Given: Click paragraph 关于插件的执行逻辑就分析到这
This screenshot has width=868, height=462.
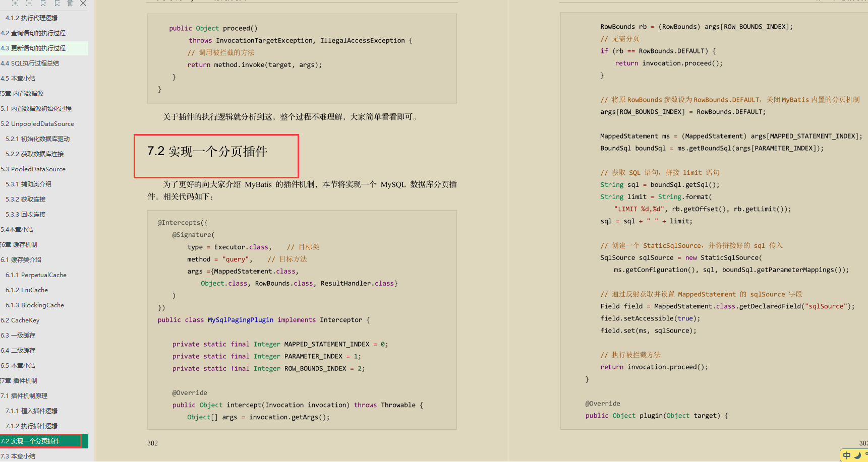Looking at the screenshot, I should tap(290, 117).
